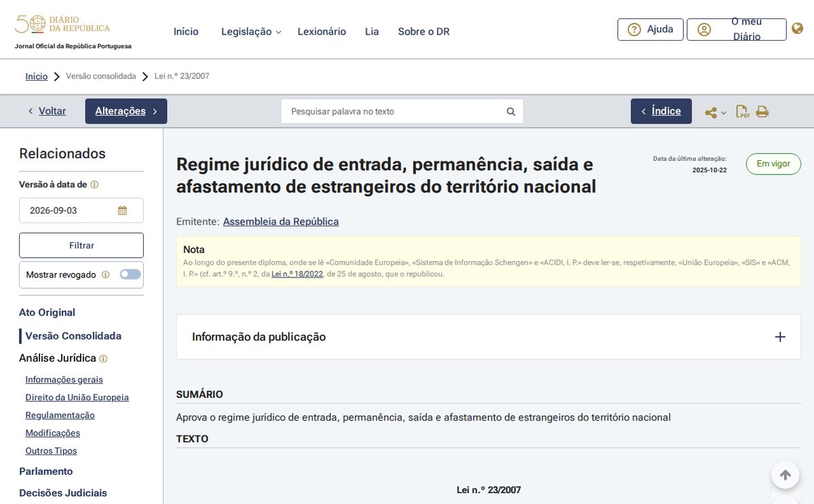Viewport: 814px width, 504px height.
Task: Click info icon beside 'Versão à data de'
Action: (x=95, y=185)
